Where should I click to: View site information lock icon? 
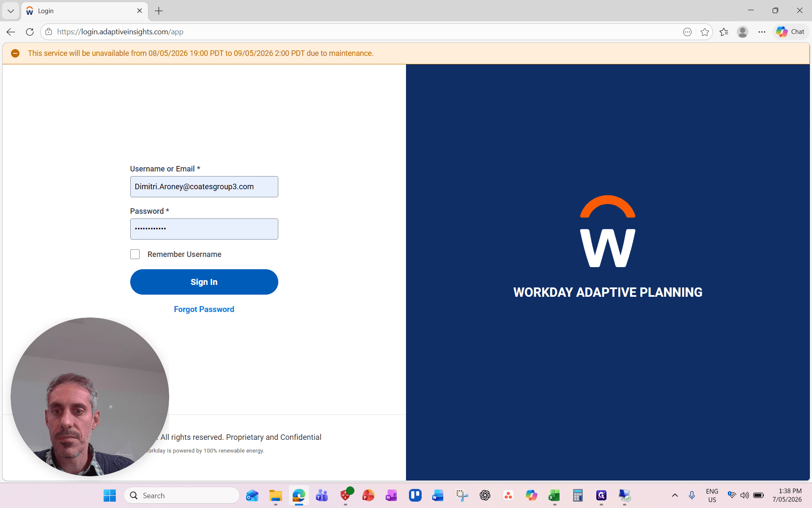point(49,32)
